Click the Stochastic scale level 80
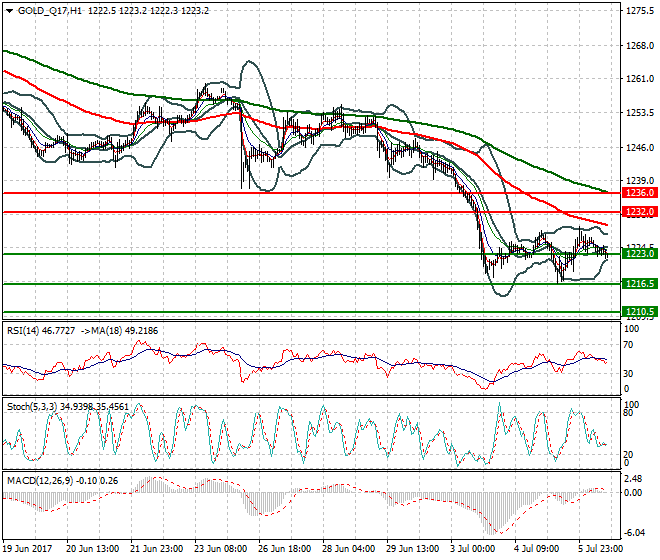 pyautogui.click(x=628, y=413)
